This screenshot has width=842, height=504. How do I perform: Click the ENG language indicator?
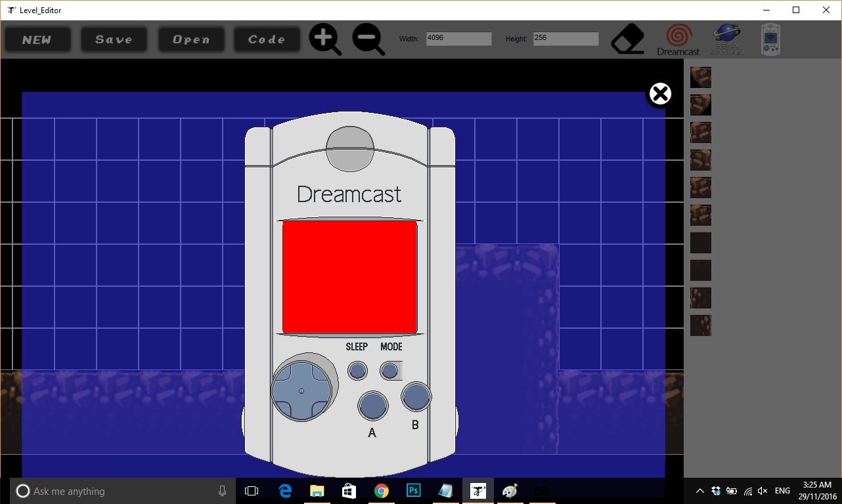coord(782,491)
